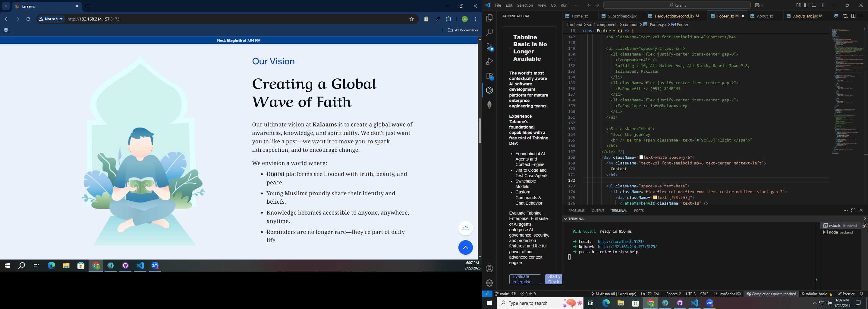Click the Customize Layout icon in VS Code
The width and height of the screenshot is (868, 309).
coord(798,5)
